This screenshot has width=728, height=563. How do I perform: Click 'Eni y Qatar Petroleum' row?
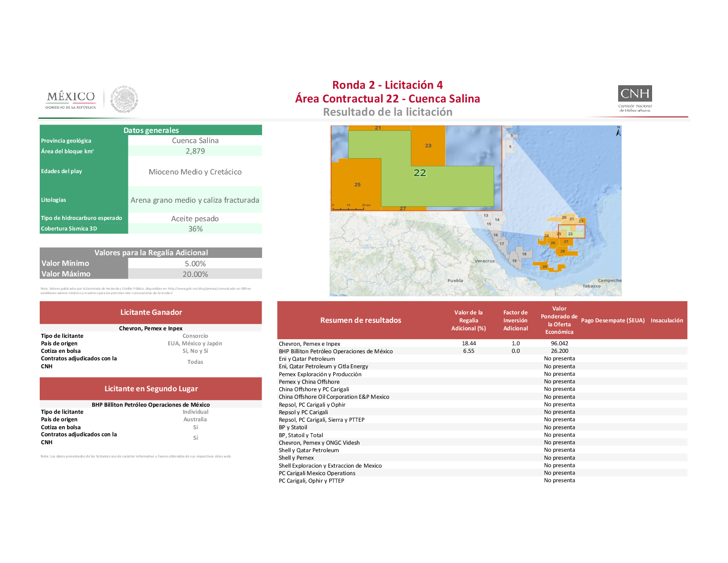(482, 359)
